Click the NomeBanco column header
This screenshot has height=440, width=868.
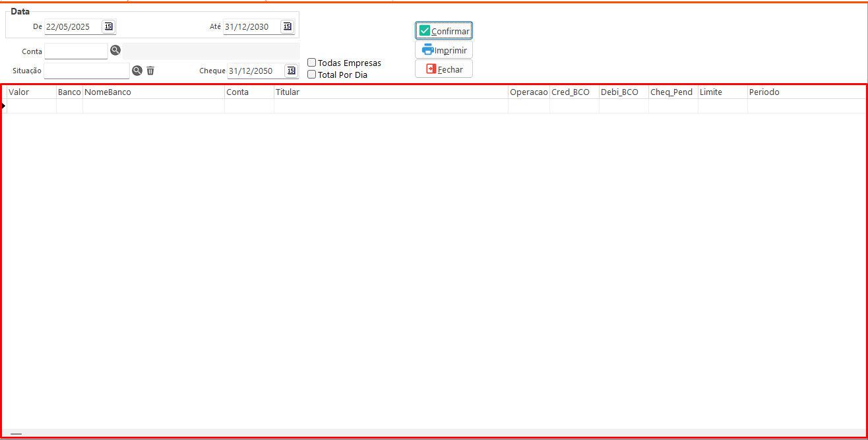153,92
